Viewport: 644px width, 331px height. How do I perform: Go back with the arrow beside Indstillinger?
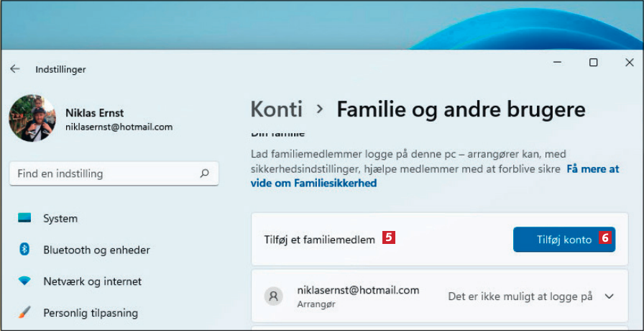click(x=15, y=69)
